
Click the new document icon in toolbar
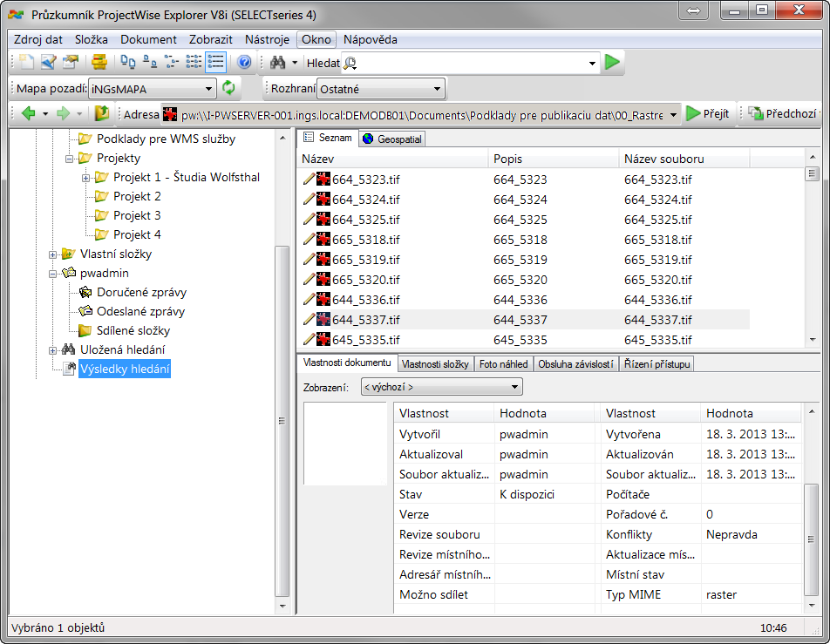pyautogui.click(x=27, y=63)
